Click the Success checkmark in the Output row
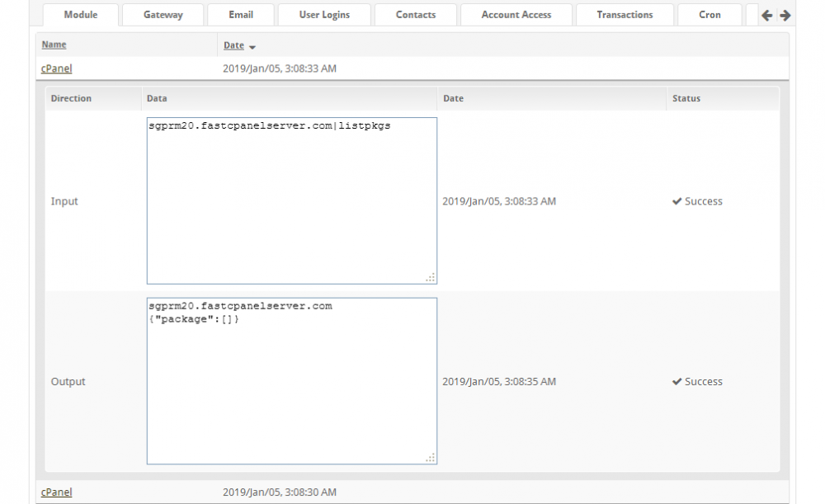The image size is (825, 504). (676, 381)
